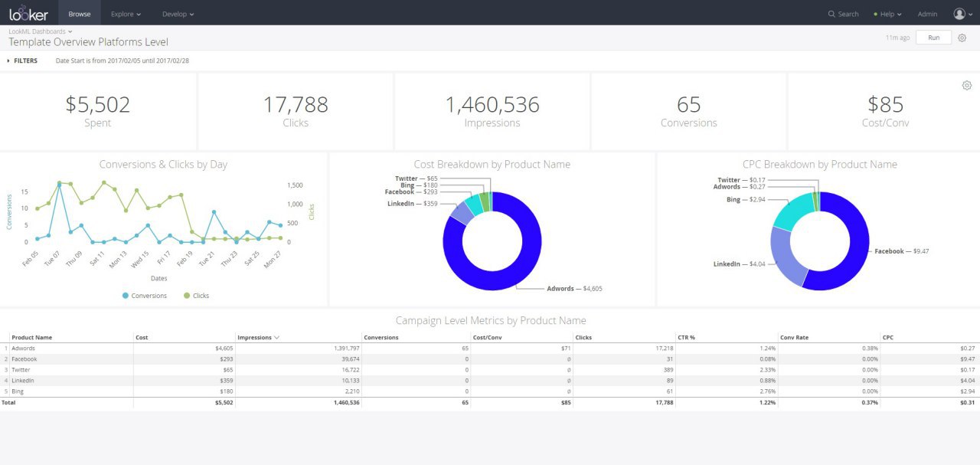The image size is (980, 465).
Task: Click the tile gear icon above Cost/Conv
Action: point(967,85)
